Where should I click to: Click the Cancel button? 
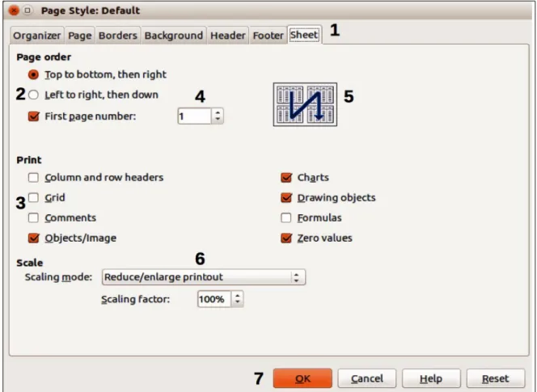tap(367, 378)
